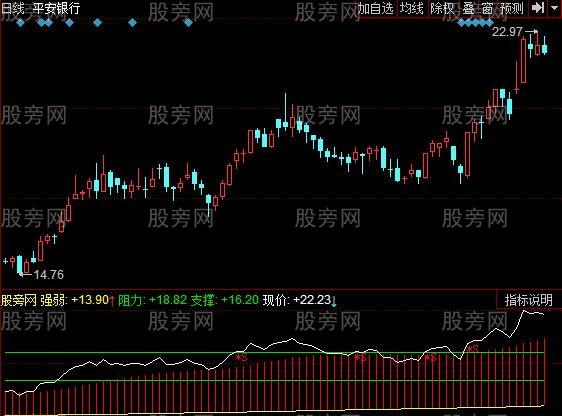Click the jump-to-latest arrow icon
Screen dimensions: 562x416
click(x=538, y=8)
